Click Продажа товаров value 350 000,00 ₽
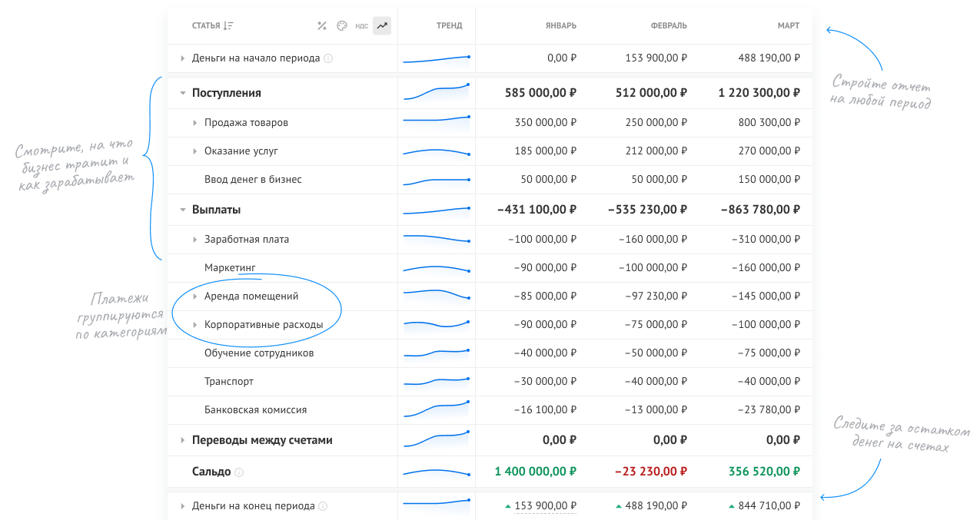The height and width of the screenshot is (520, 980). [x=546, y=123]
